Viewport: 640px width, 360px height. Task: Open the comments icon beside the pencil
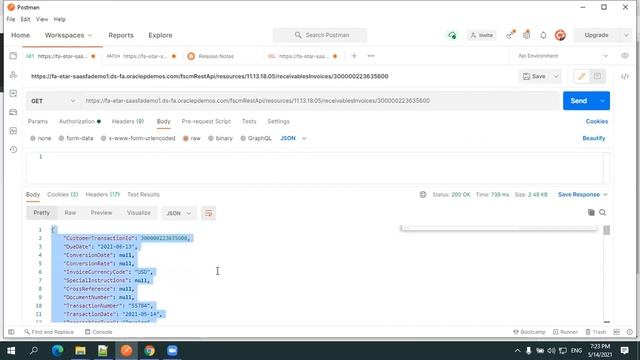(597, 76)
